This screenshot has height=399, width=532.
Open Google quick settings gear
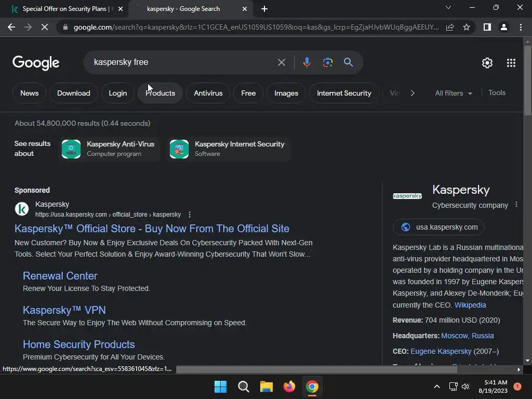pyautogui.click(x=487, y=63)
